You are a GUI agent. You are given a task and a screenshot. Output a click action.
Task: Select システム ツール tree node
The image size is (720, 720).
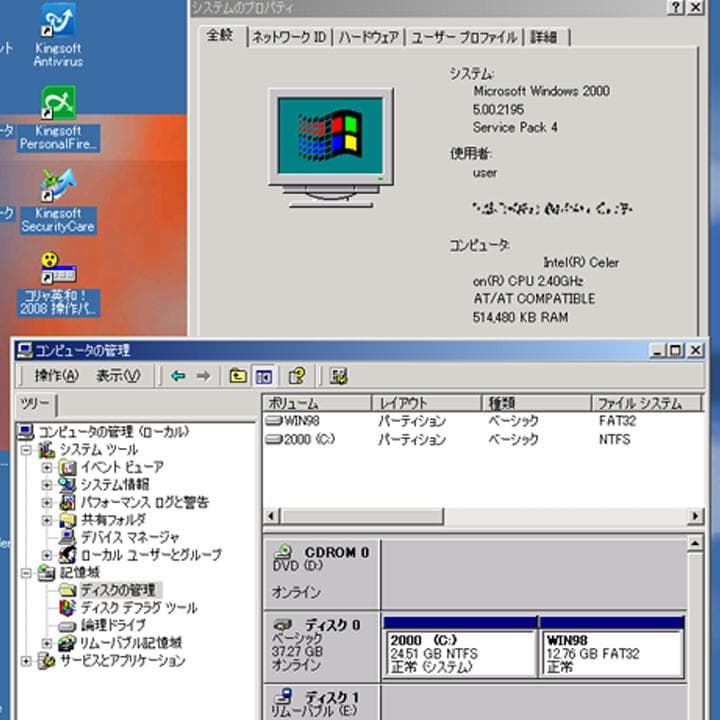point(98,450)
